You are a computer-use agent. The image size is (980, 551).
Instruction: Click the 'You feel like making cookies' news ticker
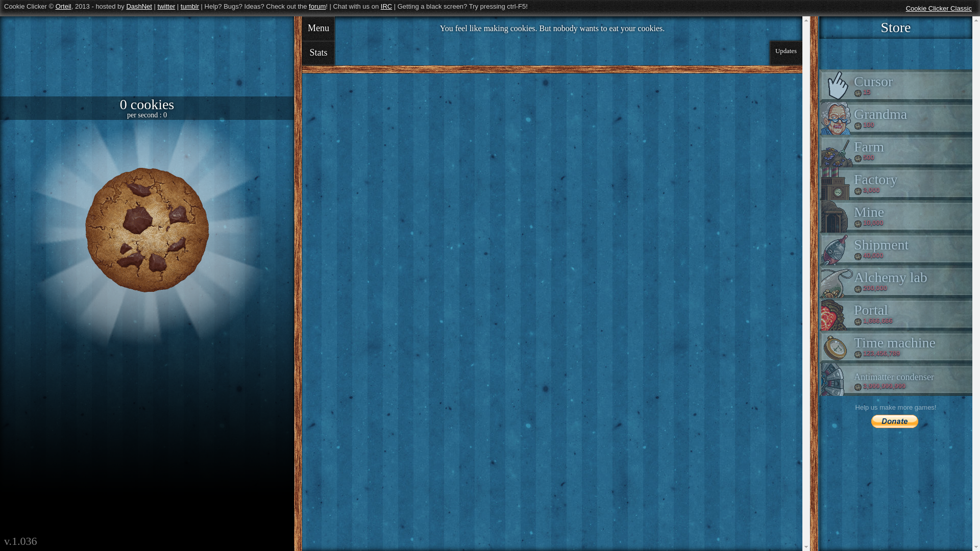pyautogui.click(x=552, y=29)
